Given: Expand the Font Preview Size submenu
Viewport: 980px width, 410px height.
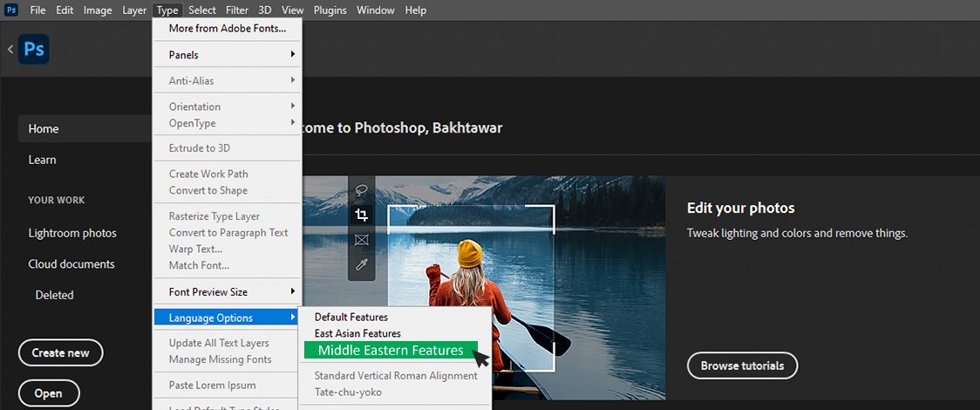Looking at the screenshot, I should tap(227, 291).
